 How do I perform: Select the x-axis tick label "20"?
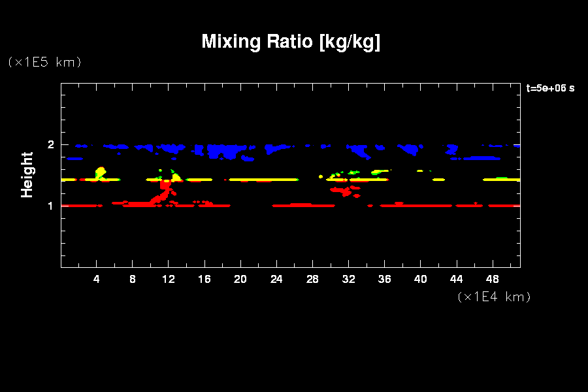point(240,279)
